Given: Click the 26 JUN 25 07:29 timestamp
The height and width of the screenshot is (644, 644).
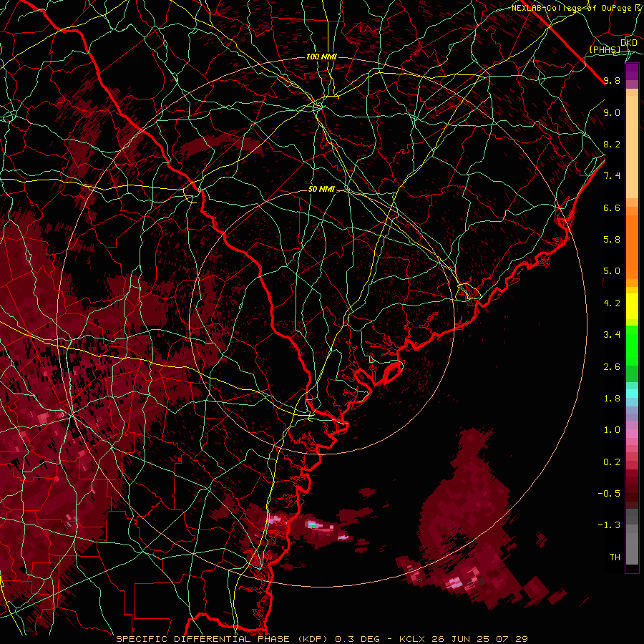Looking at the screenshot, I should pyautogui.click(x=479, y=639).
